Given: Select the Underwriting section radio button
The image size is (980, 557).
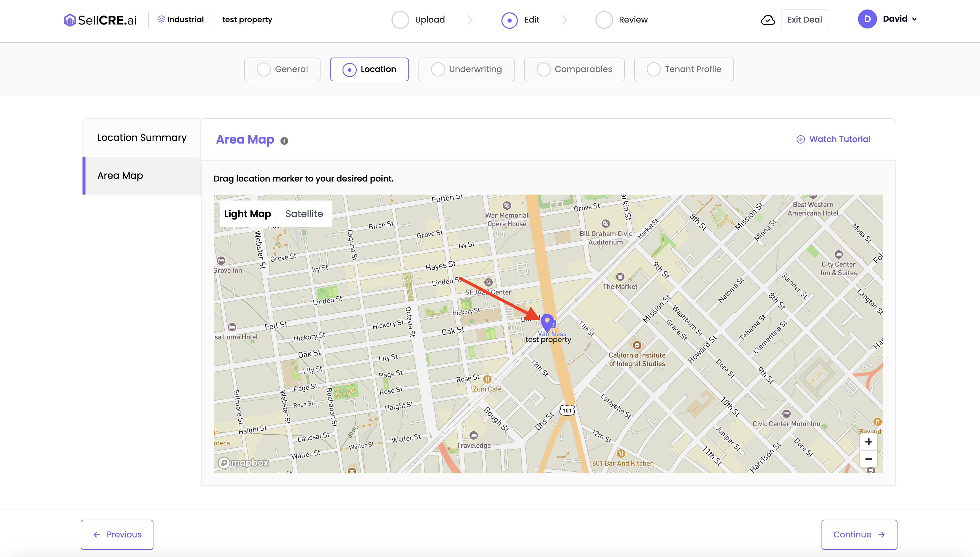Looking at the screenshot, I should (x=437, y=69).
